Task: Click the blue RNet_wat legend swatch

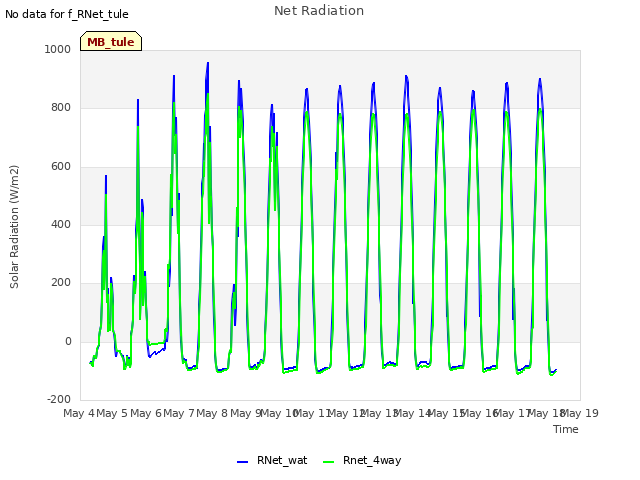Action: coord(242,462)
